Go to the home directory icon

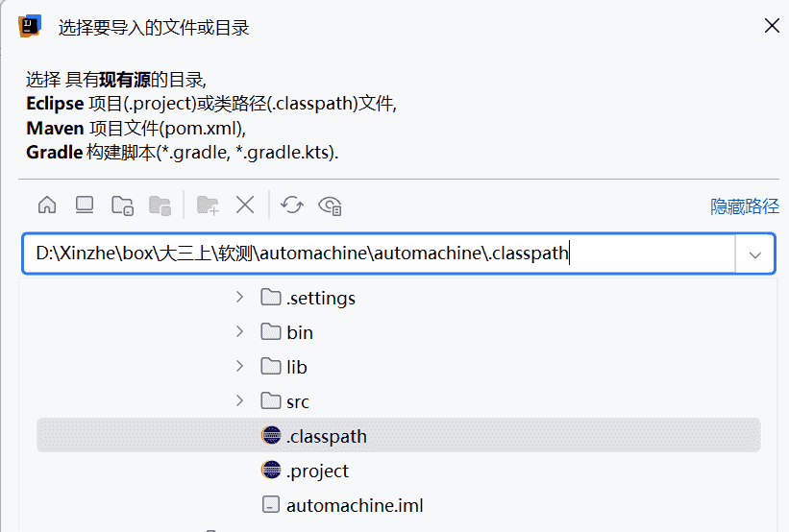(x=47, y=205)
